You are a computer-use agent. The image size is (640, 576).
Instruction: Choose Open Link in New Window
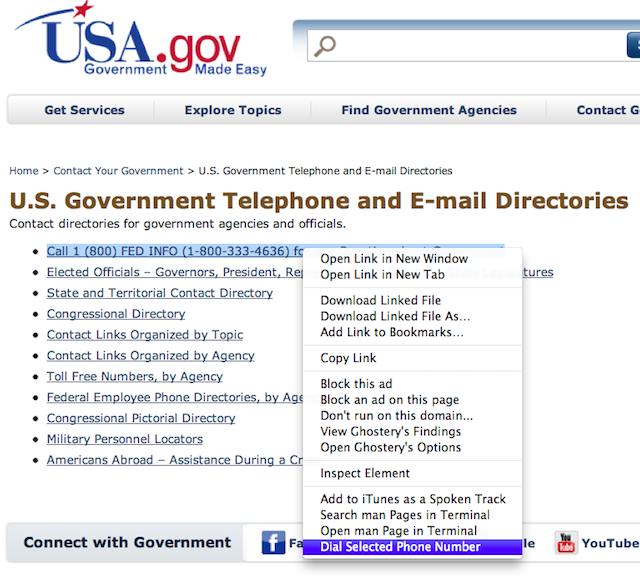[x=412, y=258]
